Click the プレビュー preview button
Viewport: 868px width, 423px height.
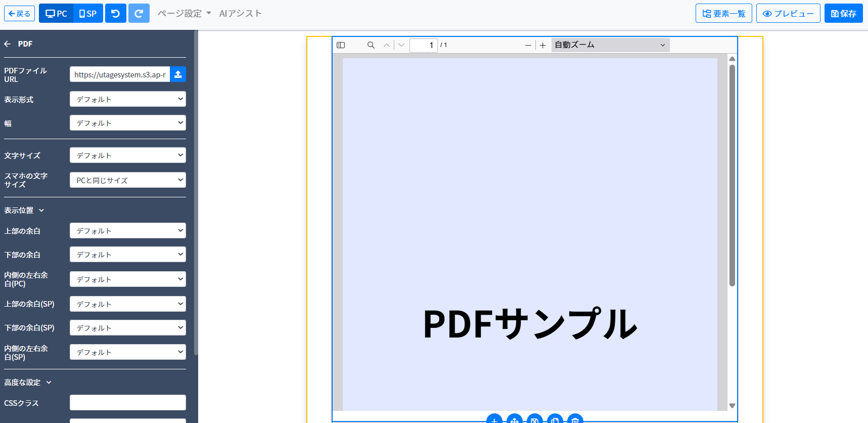(x=788, y=14)
